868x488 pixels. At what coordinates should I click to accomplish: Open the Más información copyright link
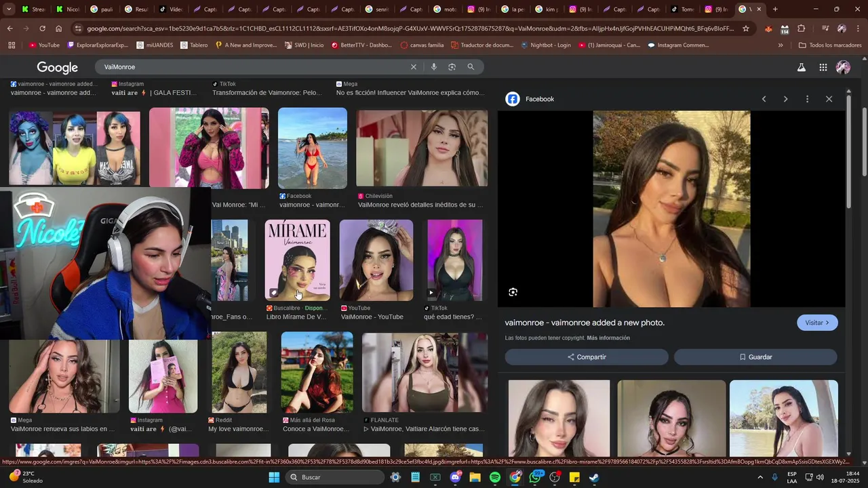pos(608,338)
